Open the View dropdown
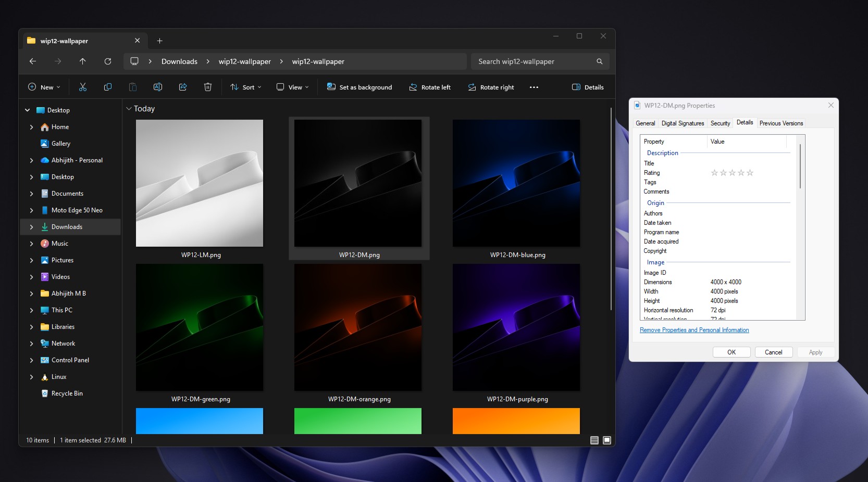 tap(293, 87)
